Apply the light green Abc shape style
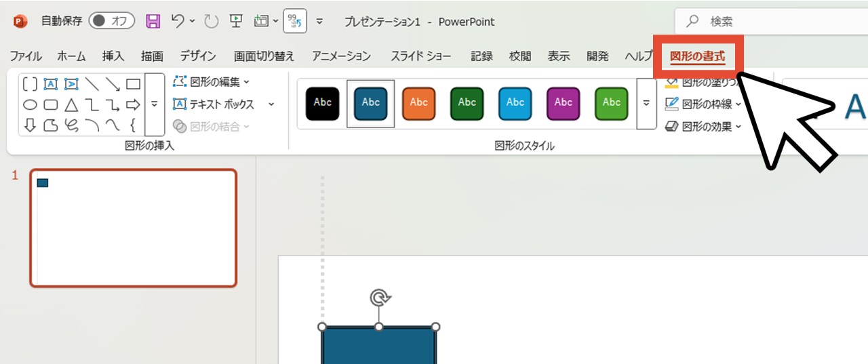 click(612, 104)
